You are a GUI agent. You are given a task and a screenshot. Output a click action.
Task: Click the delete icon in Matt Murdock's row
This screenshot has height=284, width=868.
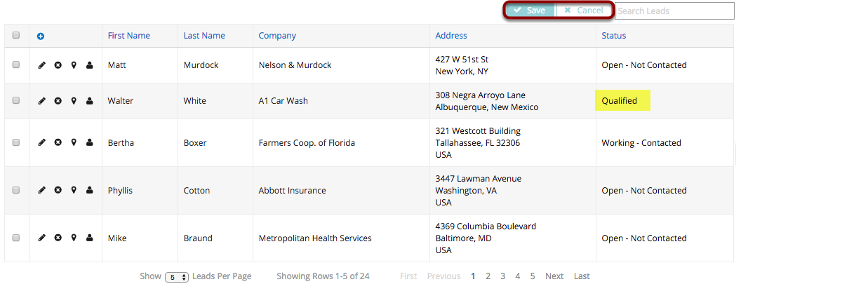click(58, 65)
